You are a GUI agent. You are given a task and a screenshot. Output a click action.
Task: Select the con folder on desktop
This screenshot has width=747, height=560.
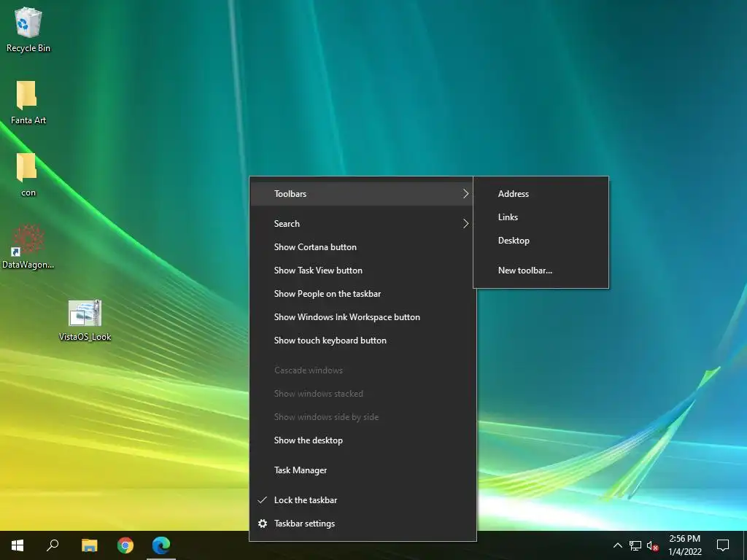[x=26, y=167]
